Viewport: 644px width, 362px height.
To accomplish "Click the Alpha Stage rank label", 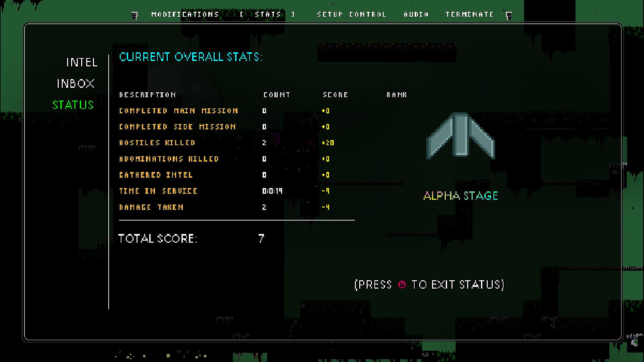I will click(x=461, y=196).
